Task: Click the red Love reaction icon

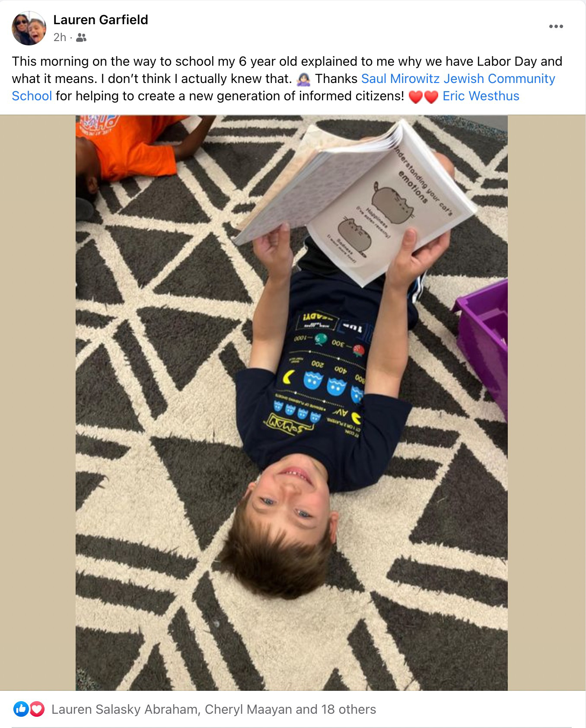Action: 37,709
